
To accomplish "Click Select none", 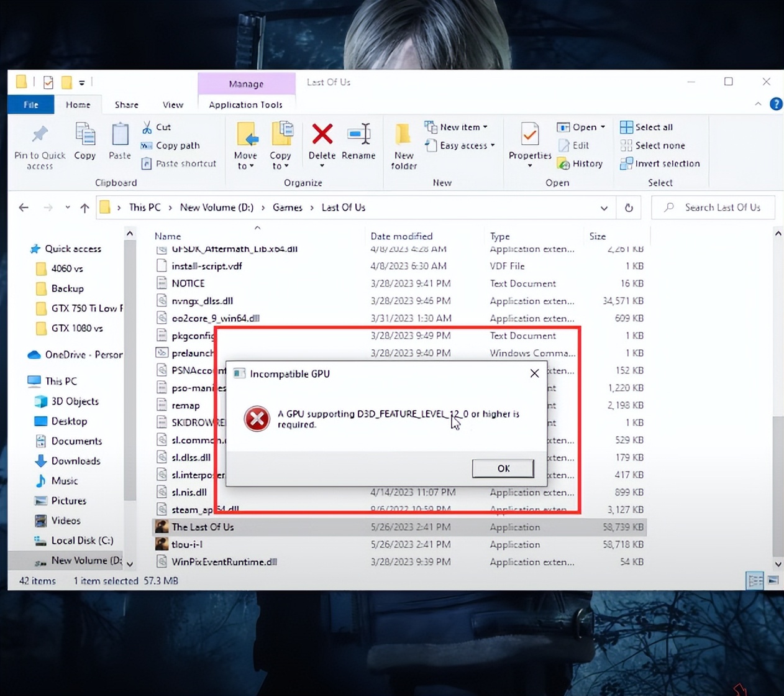I will [653, 145].
